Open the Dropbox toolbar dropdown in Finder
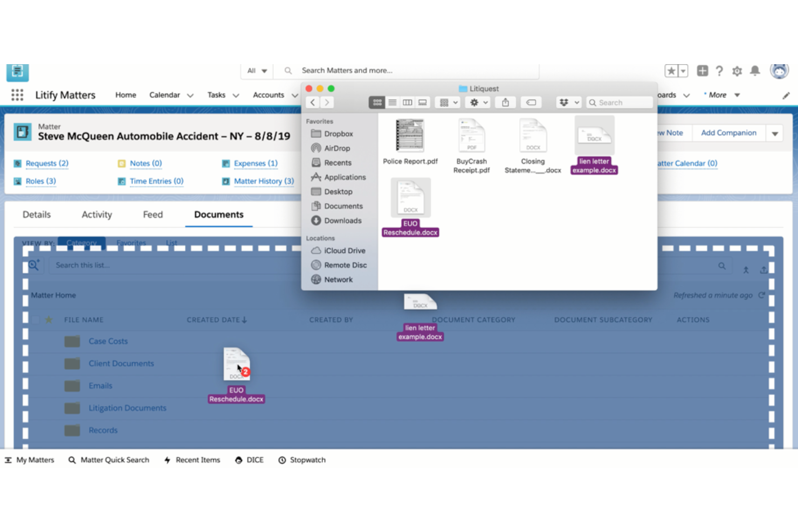Image resolution: width=798 pixels, height=532 pixels. coord(569,102)
